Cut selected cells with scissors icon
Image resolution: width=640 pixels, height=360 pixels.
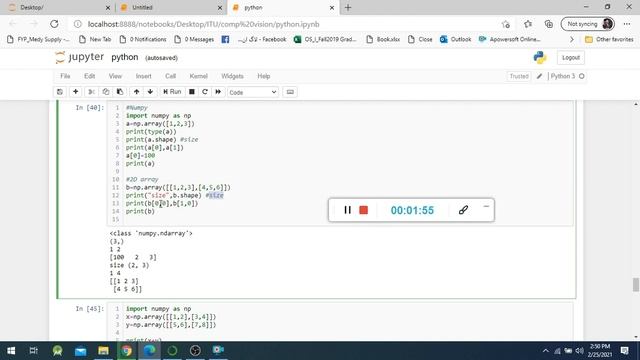(x=91, y=92)
